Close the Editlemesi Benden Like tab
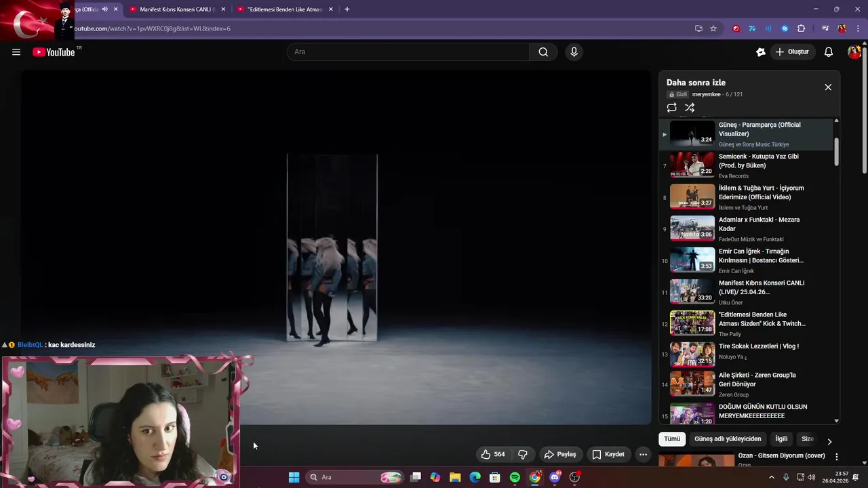Screen dimensions: 868x488 pyautogui.click(x=331, y=9)
